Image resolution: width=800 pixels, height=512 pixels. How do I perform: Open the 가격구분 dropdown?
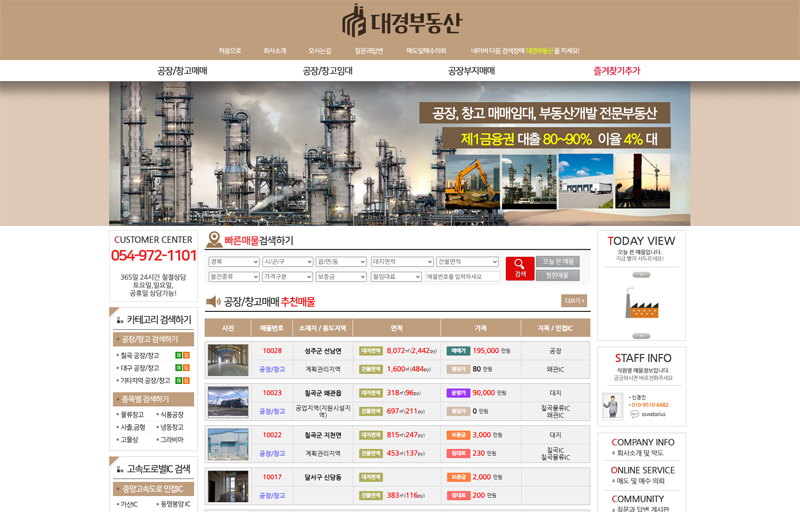click(x=287, y=276)
